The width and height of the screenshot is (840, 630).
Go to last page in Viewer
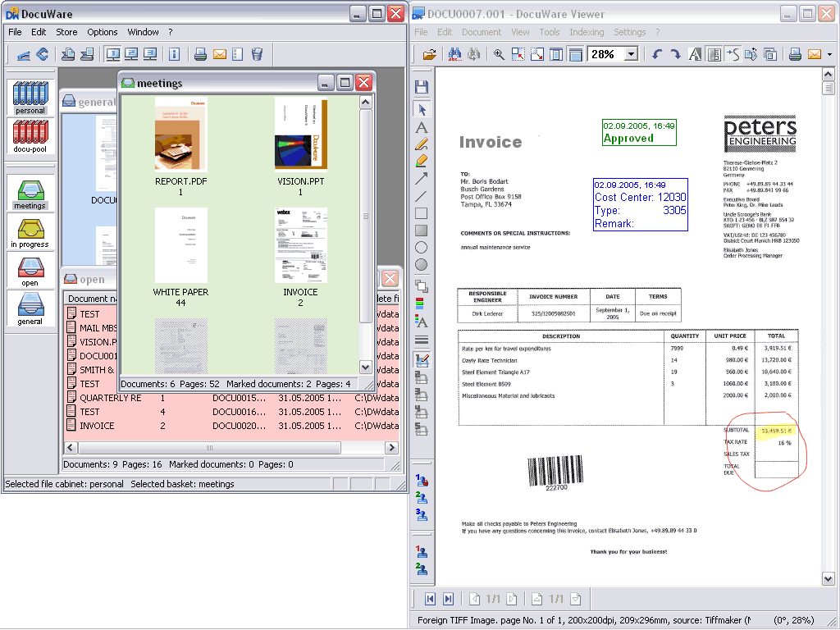[x=449, y=599]
